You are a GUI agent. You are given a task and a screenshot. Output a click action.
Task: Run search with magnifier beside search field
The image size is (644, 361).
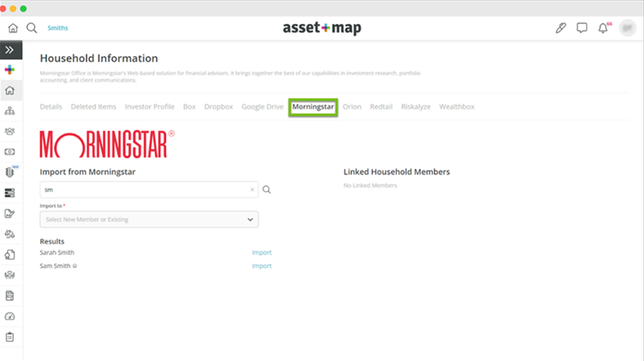pyautogui.click(x=266, y=190)
